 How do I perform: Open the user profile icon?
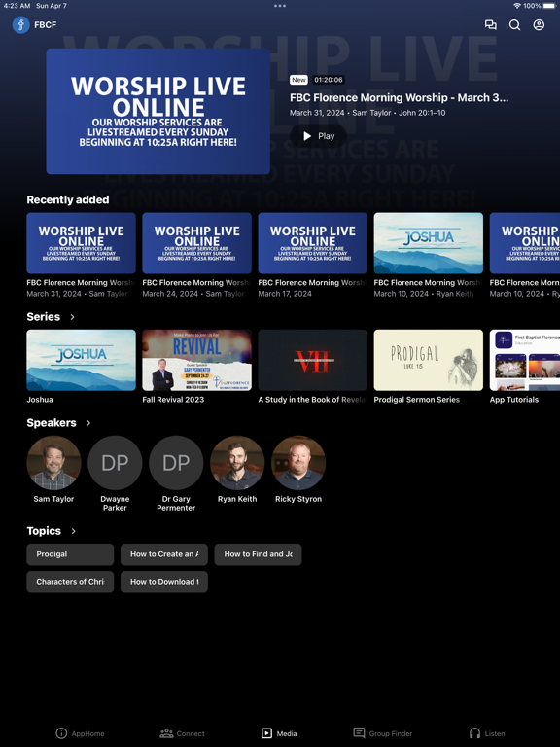539,24
